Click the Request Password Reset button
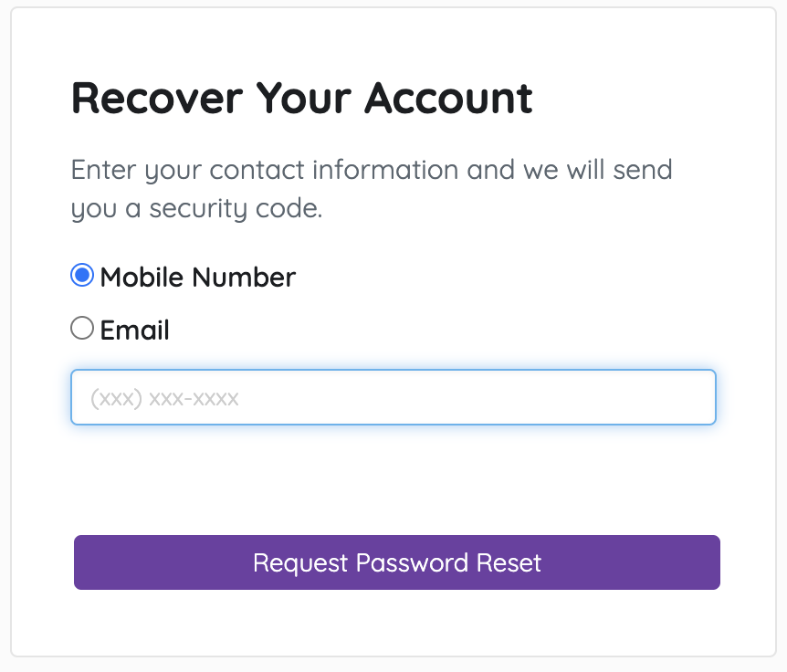Screen dimensions: 787x672 397,562
